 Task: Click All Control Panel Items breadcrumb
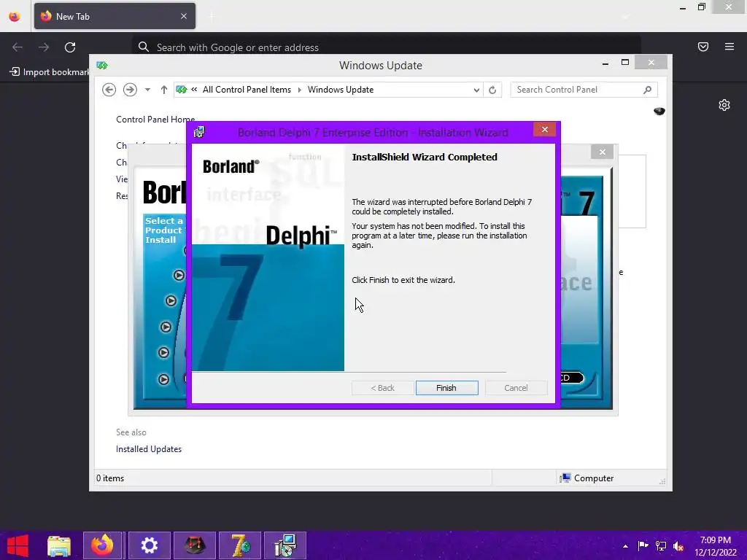[x=247, y=90]
